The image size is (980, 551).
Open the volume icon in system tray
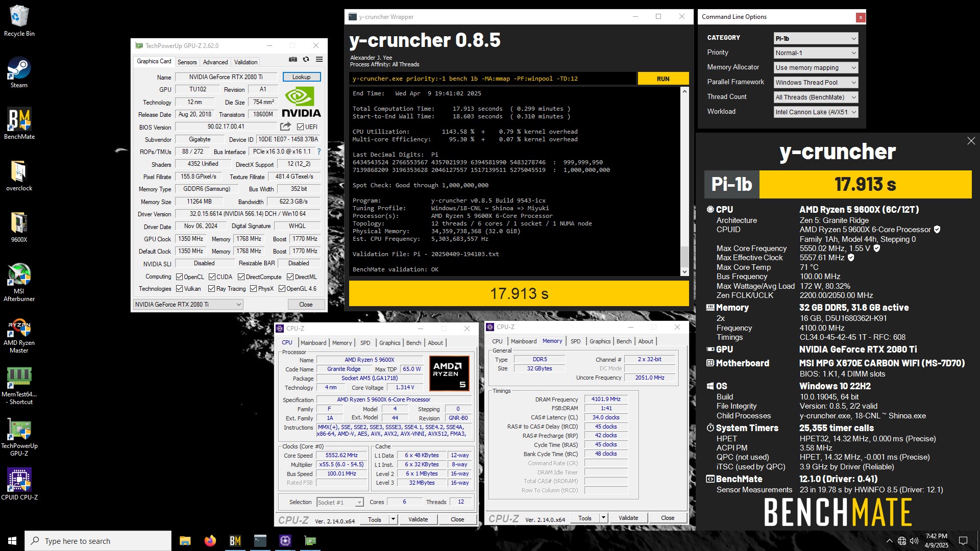click(914, 541)
